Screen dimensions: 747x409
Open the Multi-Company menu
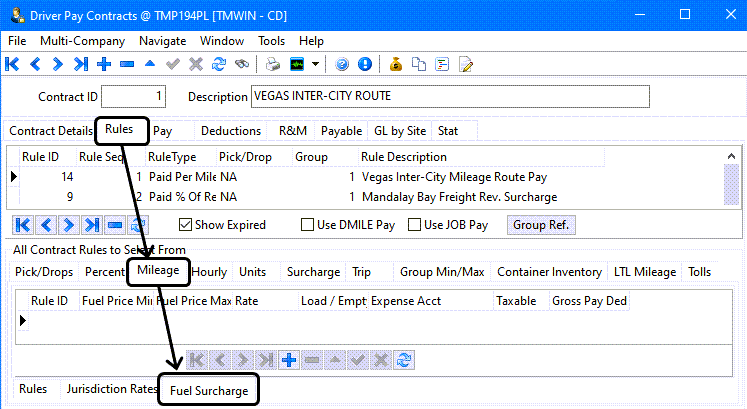(x=82, y=41)
